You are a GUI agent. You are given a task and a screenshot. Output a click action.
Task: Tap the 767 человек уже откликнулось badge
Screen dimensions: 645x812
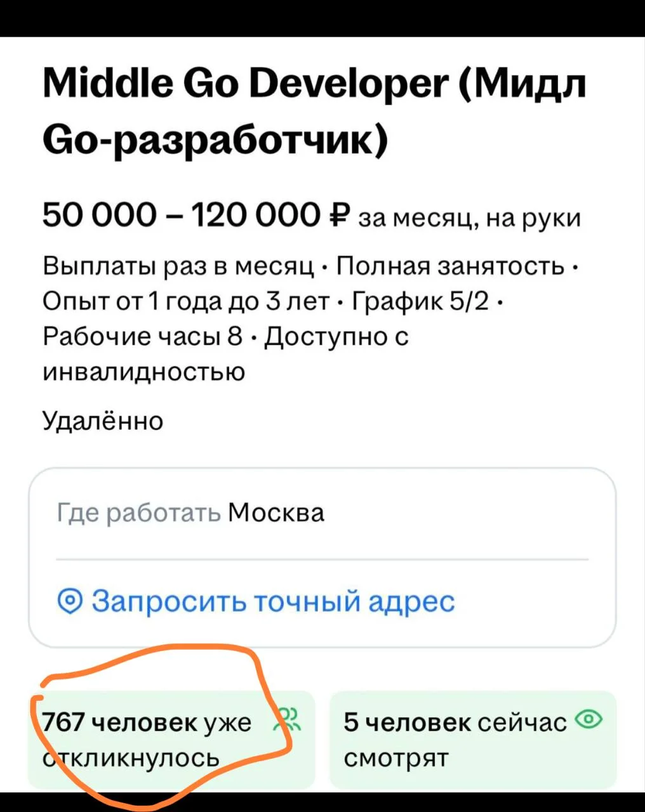(171, 740)
